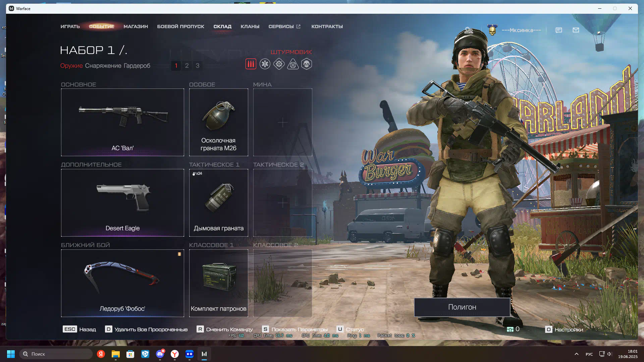This screenshot has height=362, width=644.
Task: Click the Набор 1 title
Action: click(x=94, y=50)
